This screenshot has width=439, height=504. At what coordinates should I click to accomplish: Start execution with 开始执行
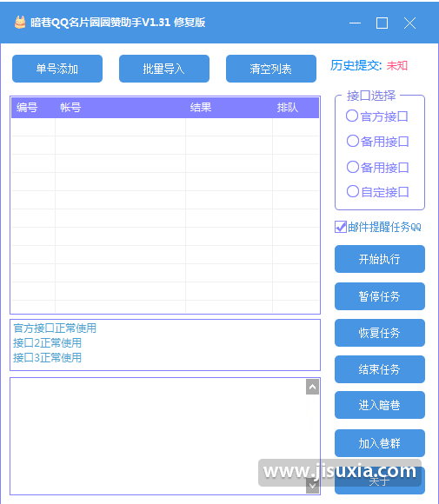380,259
